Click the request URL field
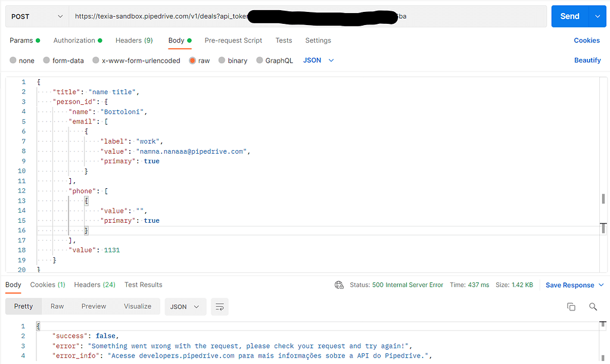Screen dimensions: 610x364 pos(308,16)
